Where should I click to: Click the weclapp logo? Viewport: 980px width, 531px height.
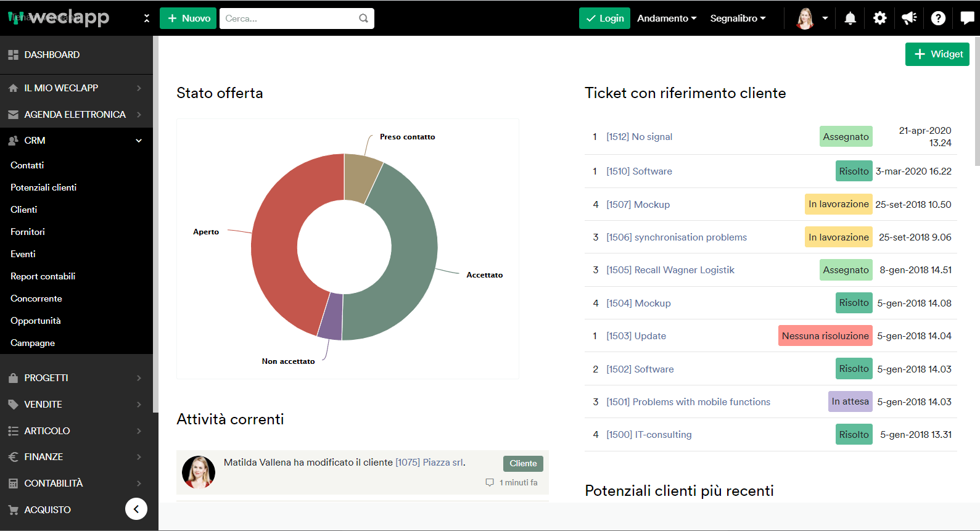(x=59, y=17)
